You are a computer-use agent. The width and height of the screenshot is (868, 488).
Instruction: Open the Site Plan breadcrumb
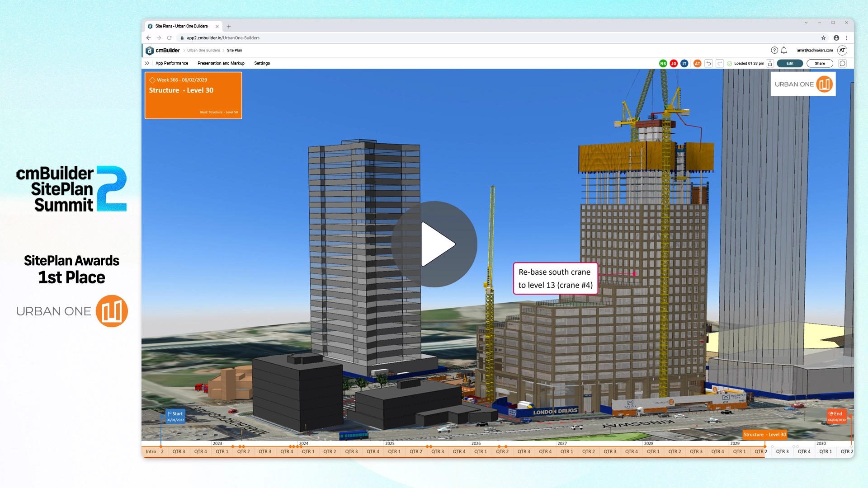[234, 50]
